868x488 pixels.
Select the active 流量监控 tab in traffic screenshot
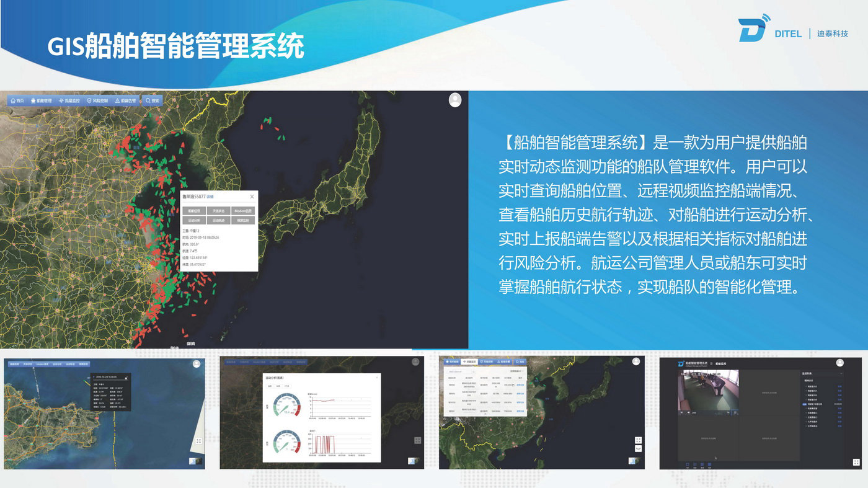470,361
